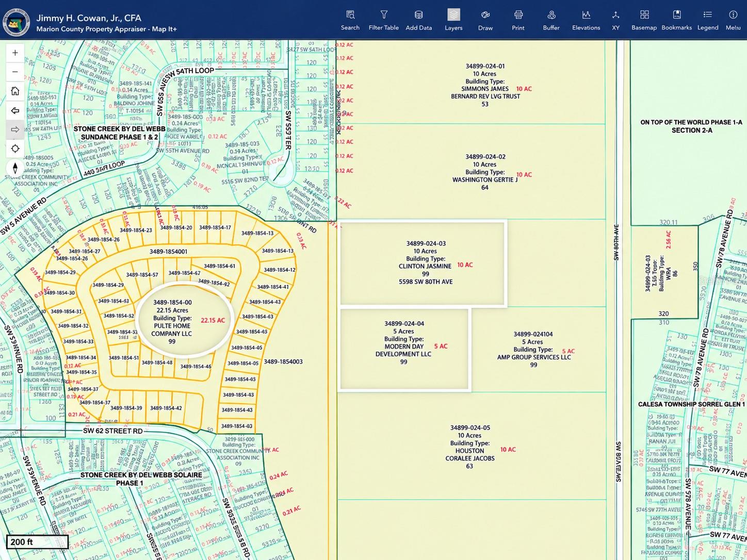Open the Search tool
This screenshot has height=560, width=747.
(350, 20)
